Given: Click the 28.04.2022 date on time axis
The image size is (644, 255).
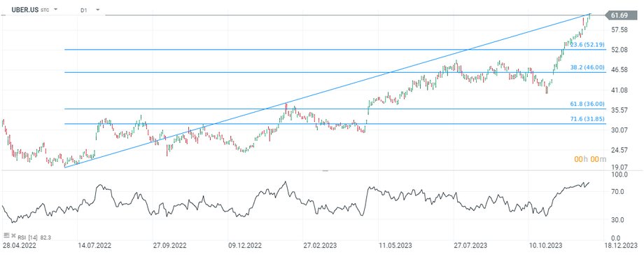Looking at the screenshot, I should [x=19, y=245].
